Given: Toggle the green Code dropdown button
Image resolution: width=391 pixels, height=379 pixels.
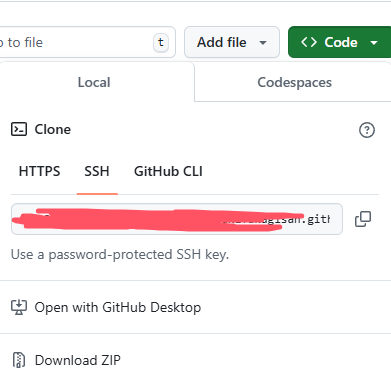Looking at the screenshot, I should pyautogui.click(x=339, y=42).
